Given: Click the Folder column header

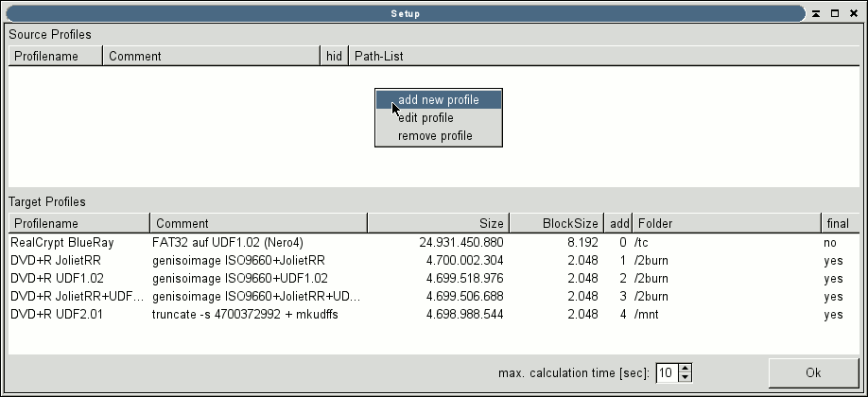Looking at the screenshot, I should click(725, 223).
